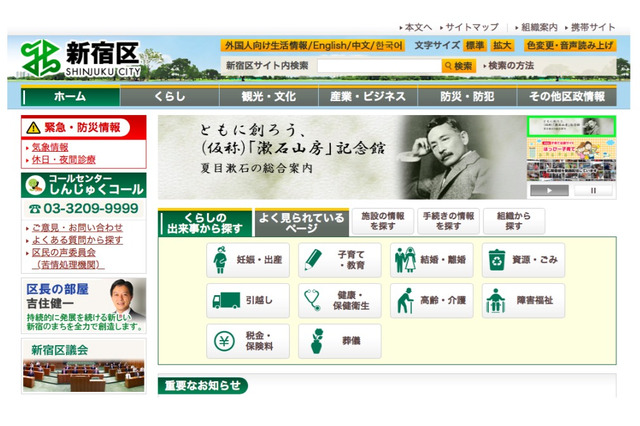Select the first slideshow thumbnail with green border
Screen dimensions: 640x426
[x=571, y=126]
